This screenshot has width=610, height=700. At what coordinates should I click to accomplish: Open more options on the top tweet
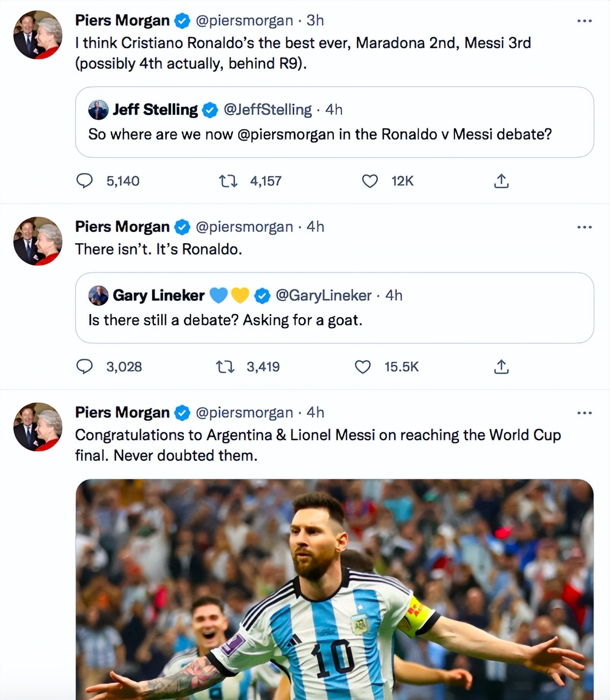point(584,21)
